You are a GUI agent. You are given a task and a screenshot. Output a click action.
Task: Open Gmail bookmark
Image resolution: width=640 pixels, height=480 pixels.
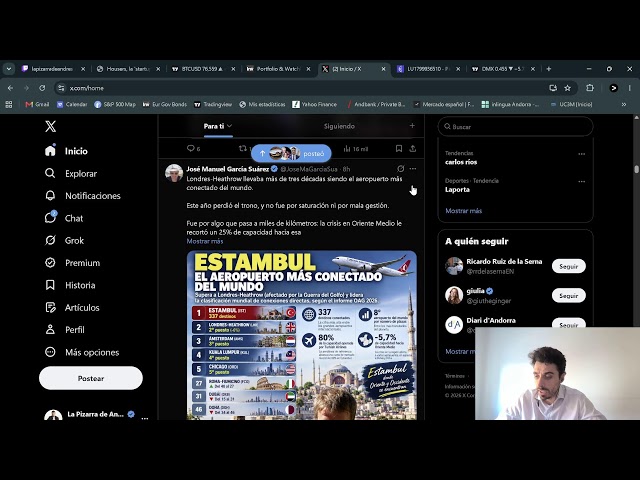click(37, 104)
